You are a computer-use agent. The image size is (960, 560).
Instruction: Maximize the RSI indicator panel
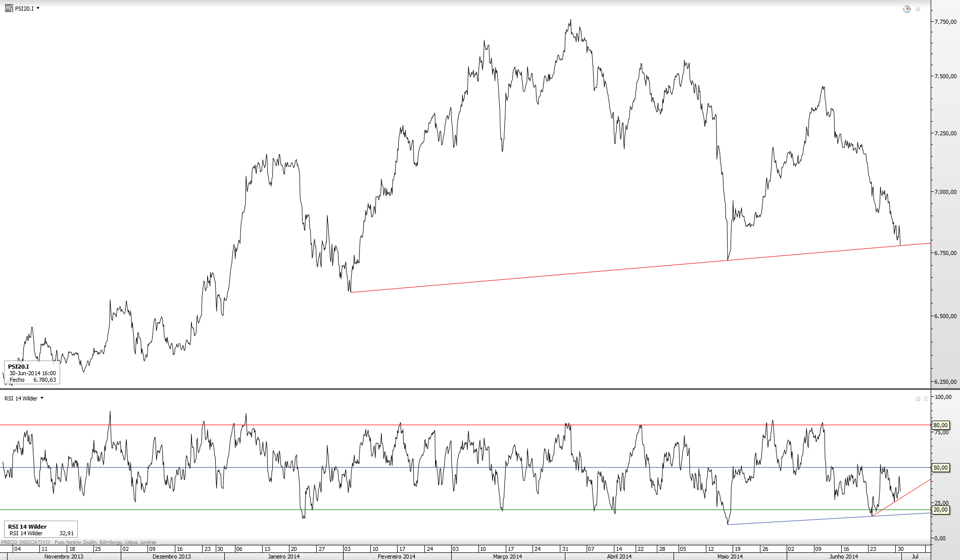pyautogui.click(x=918, y=399)
